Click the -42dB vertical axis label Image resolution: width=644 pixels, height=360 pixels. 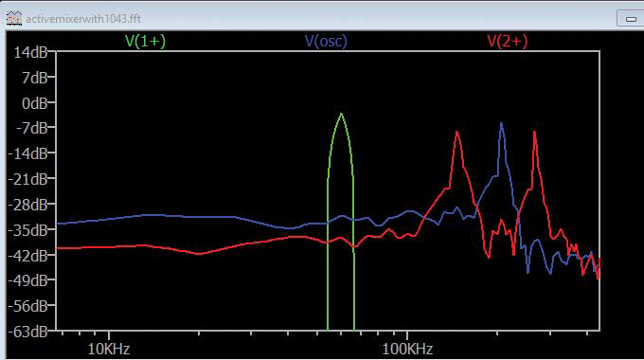point(27,256)
